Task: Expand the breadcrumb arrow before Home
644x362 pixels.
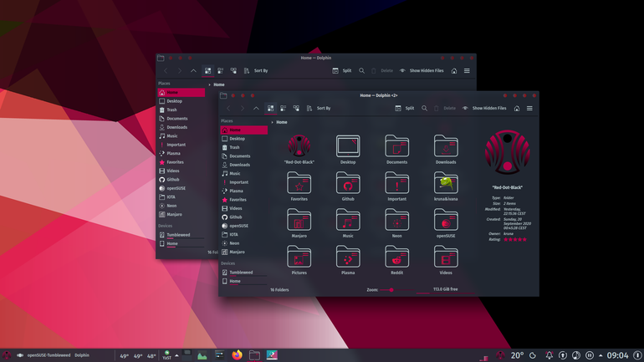Action: point(273,122)
